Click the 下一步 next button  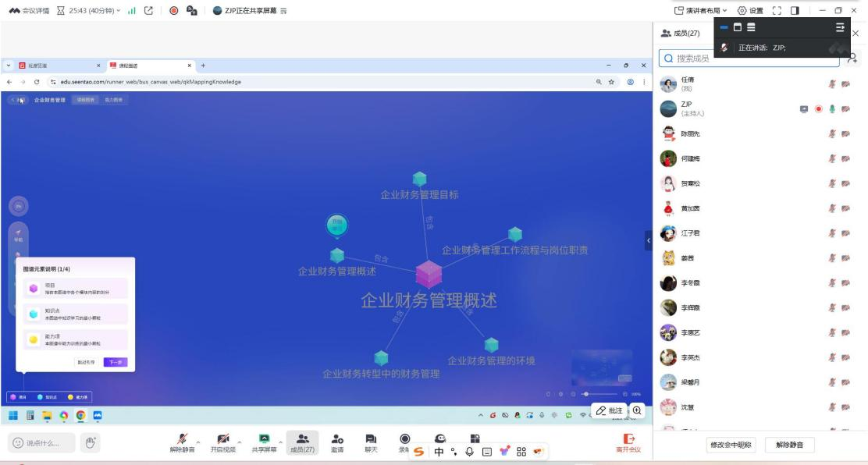tap(115, 362)
